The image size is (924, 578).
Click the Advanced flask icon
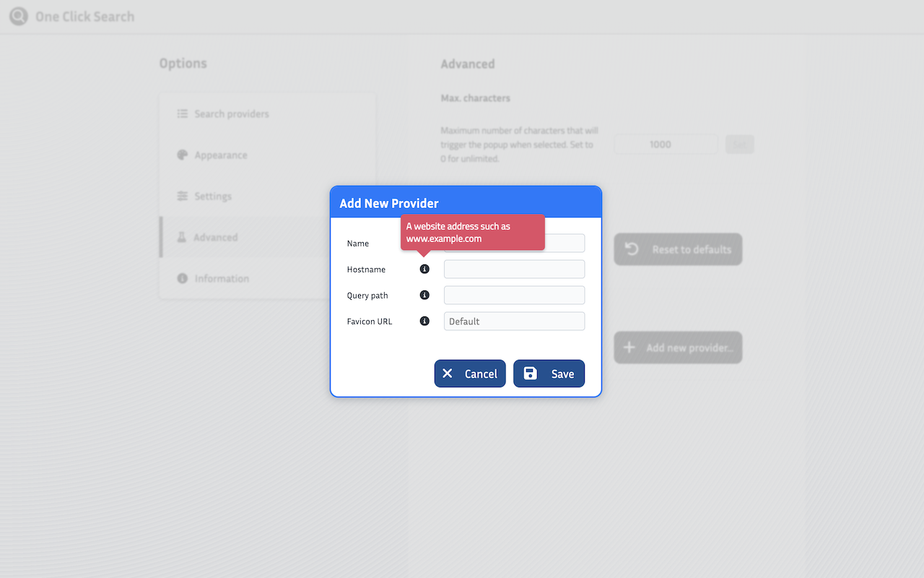tap(182, 237)
